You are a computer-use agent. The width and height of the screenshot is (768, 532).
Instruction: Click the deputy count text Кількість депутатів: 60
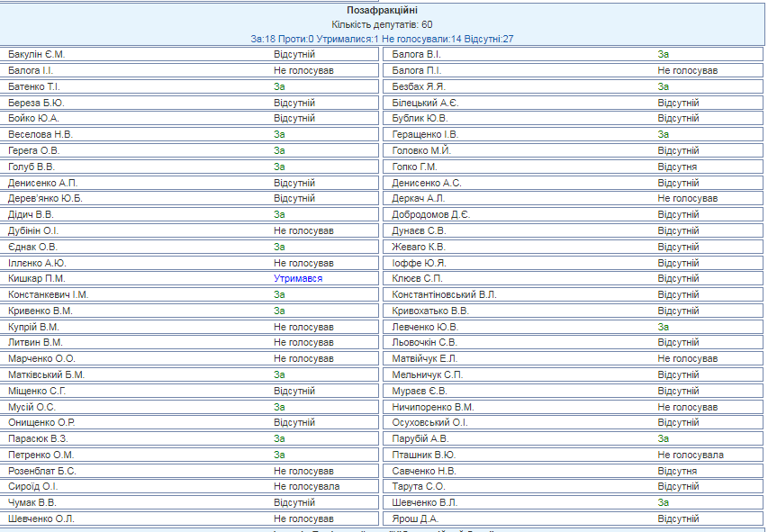tap(382, 24)
